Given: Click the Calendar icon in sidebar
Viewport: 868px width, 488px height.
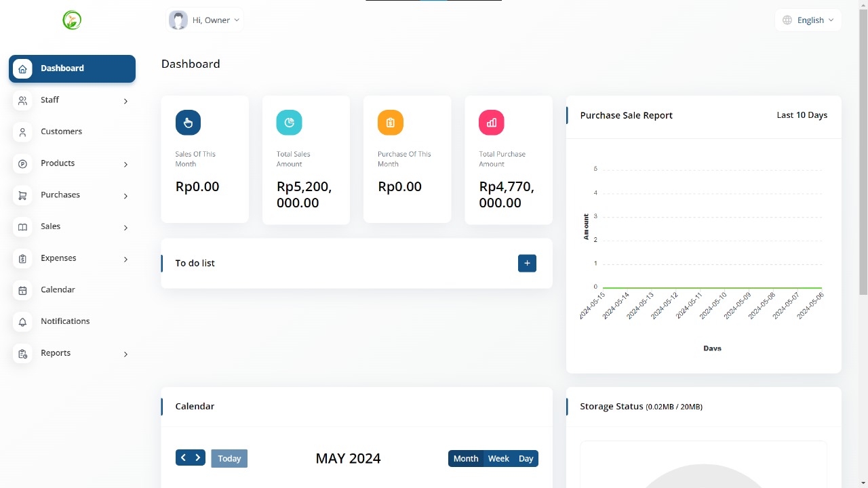Looking at the screenshot, I should 22,290.
